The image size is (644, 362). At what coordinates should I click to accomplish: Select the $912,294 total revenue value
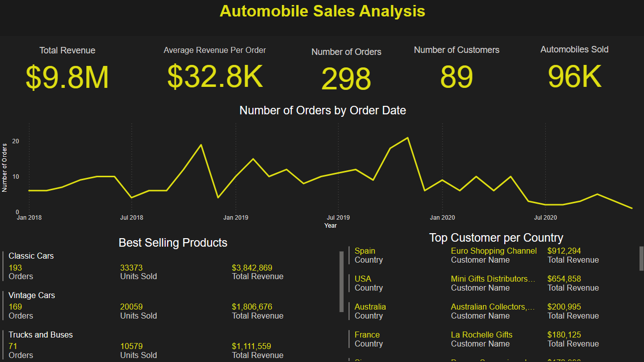pos(564,251)
